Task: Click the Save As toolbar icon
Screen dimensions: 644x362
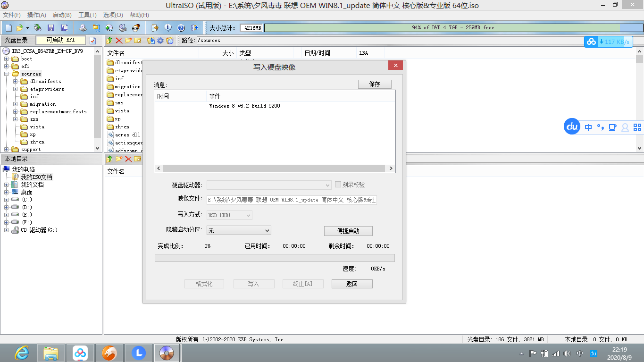Action: [64, 27]
